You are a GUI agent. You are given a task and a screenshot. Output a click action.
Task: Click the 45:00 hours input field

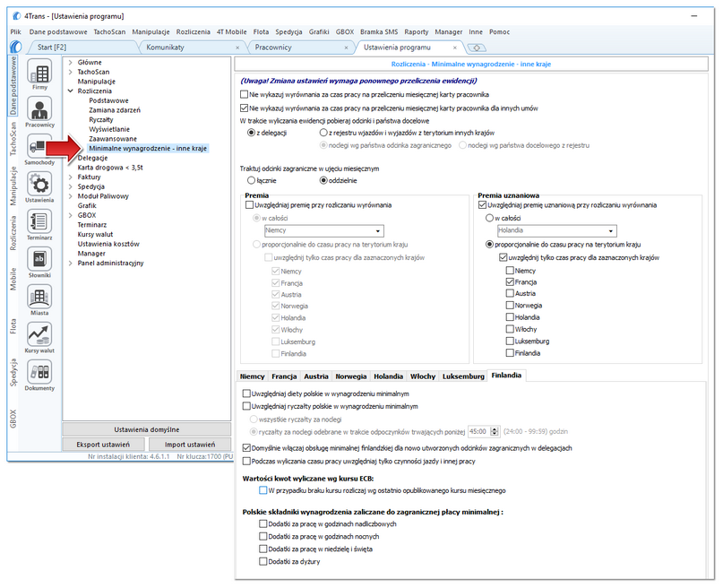479,432
